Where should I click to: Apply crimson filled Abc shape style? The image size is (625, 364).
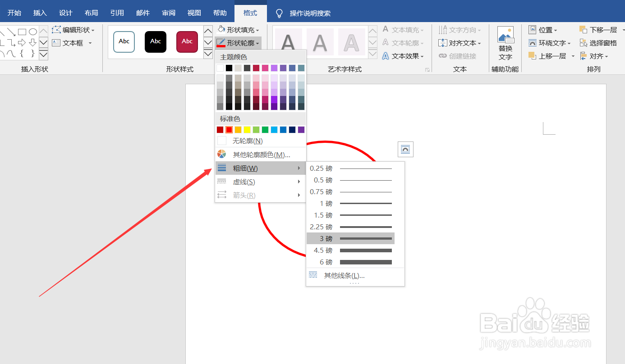click(187, 42)
